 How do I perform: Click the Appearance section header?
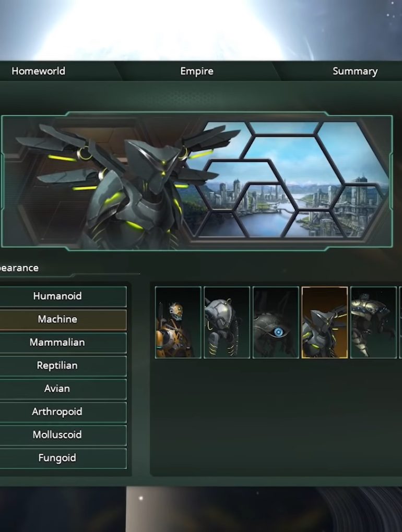(x=19, y=268)
